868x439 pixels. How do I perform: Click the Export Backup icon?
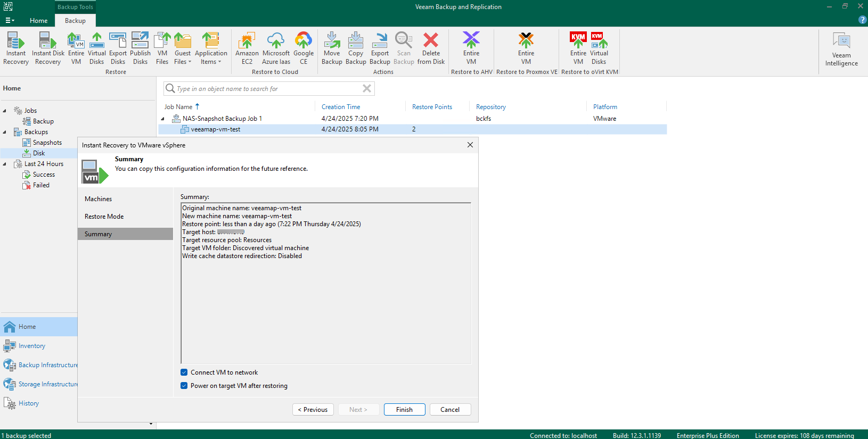(x=380, y=48)
